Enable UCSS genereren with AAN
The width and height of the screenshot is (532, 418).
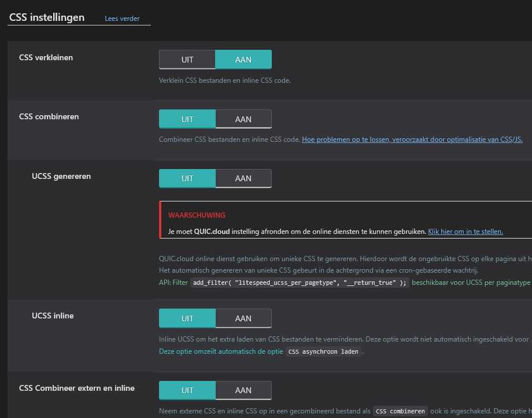tap(243, 178)
